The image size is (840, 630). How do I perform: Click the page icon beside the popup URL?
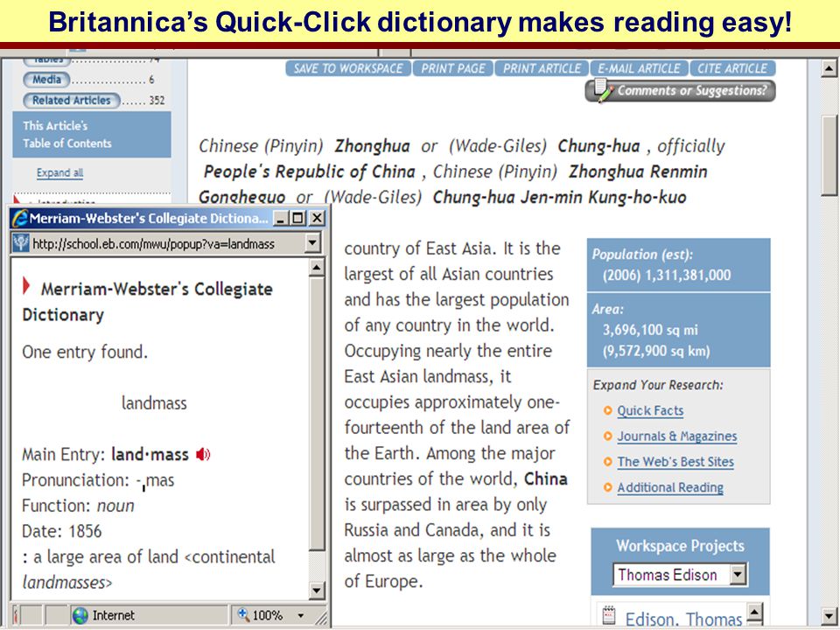click(21, 244)
